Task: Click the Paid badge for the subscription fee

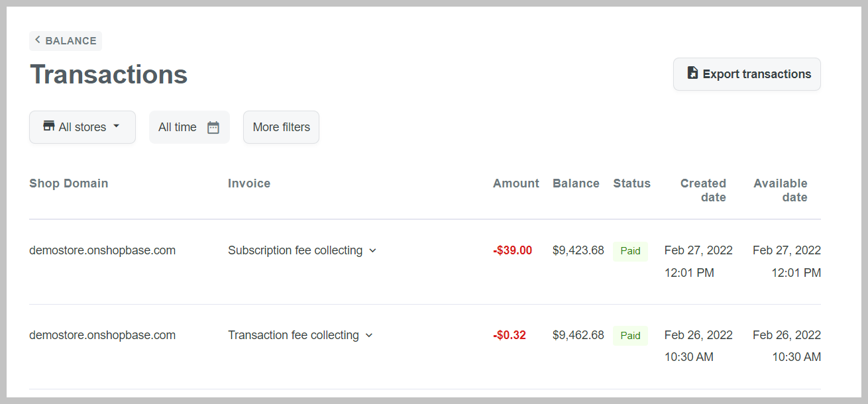Action: [x=630, y=251]
